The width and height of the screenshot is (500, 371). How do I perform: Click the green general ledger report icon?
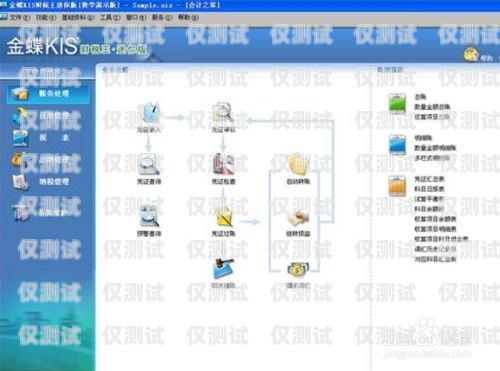397,104
